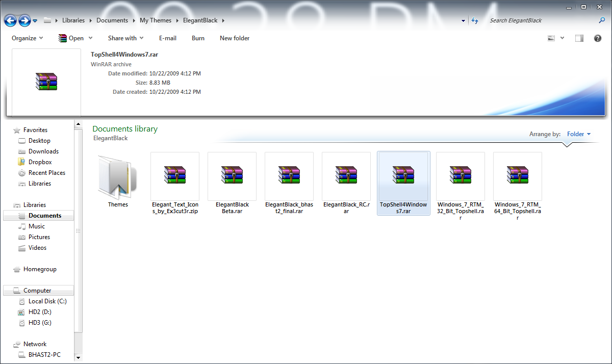Viewport: 612px width, 364px height.
Task: Open Videos library
Action: 37,248
